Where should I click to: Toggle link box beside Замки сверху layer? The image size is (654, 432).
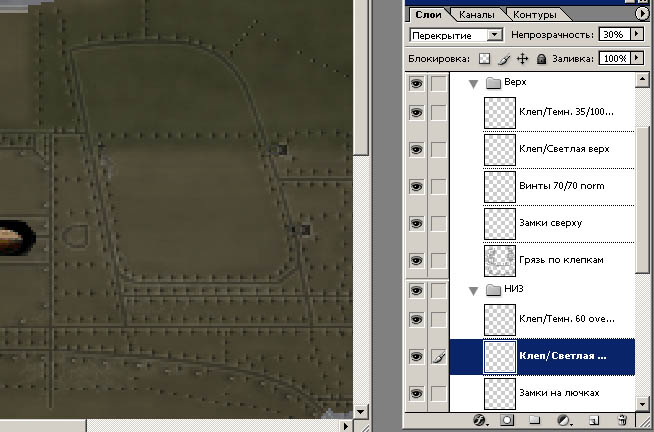[x=438, y=223]
